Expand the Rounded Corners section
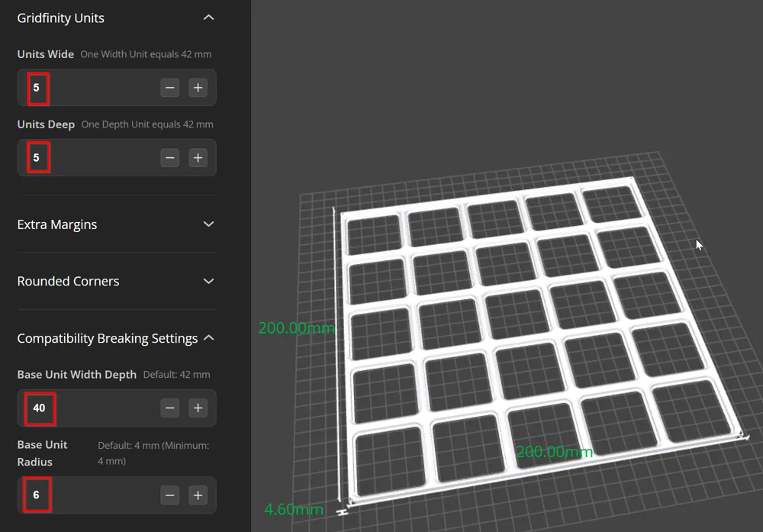Screen dimensions: 763x532 tap(208, 281)
